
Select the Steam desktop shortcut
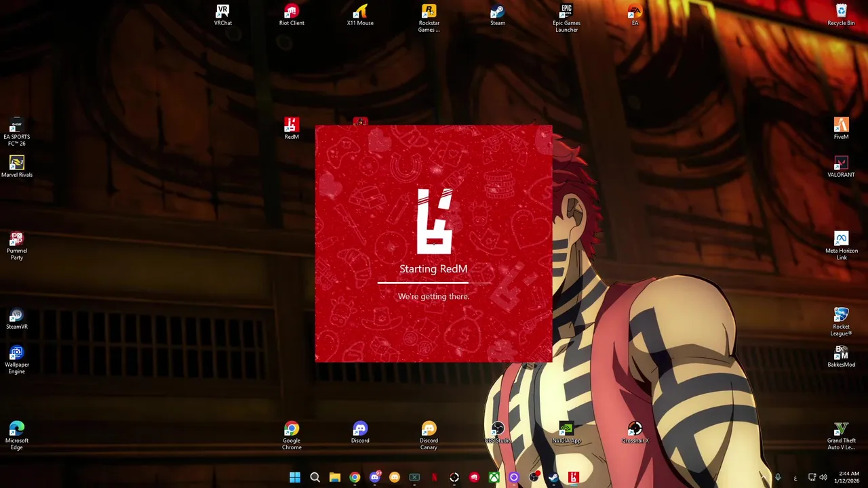point(498,16)
